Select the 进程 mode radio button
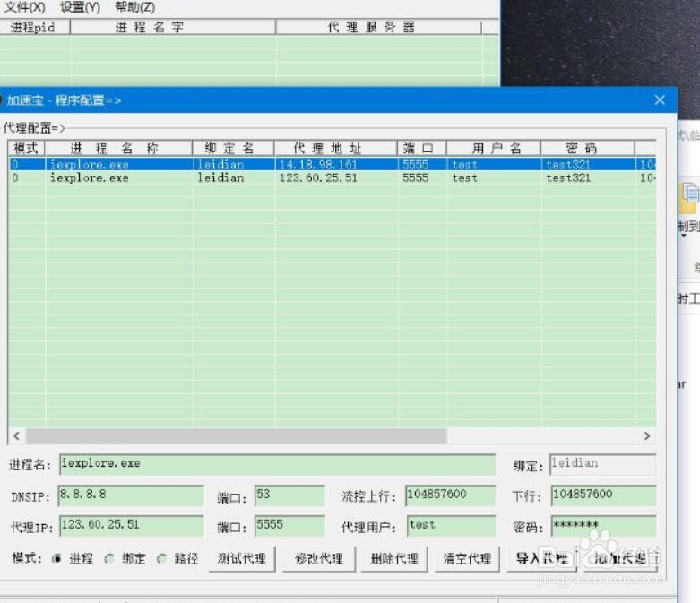Screen dimensions: 700x603 [56, 558]
